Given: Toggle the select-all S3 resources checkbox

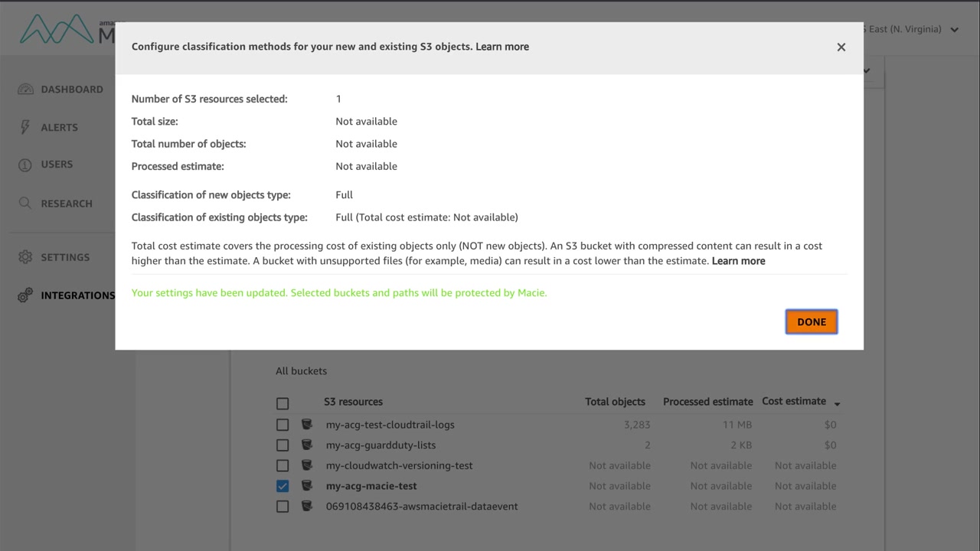Looking at the screenshot, I should [283, 403].
